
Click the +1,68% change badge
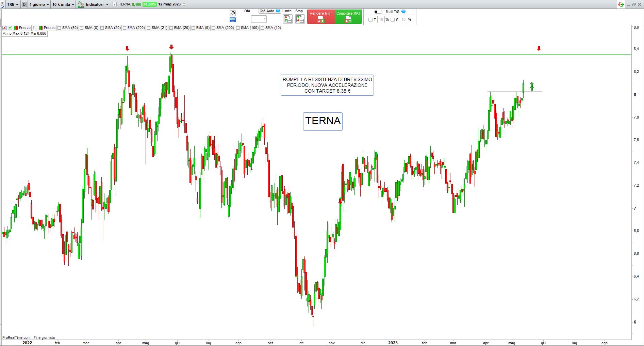[150, 4]
